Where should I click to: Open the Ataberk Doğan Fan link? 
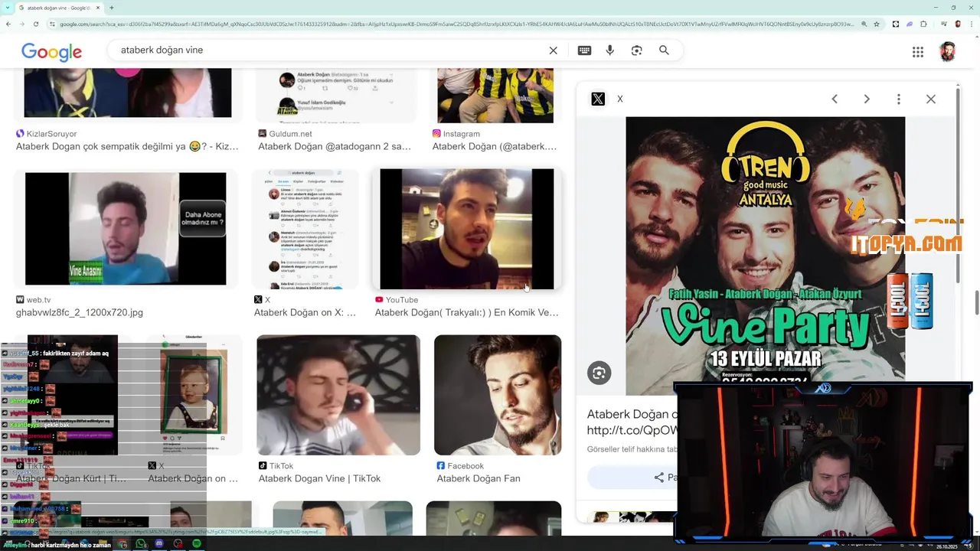pyautogui.click(x=479, y=478)
